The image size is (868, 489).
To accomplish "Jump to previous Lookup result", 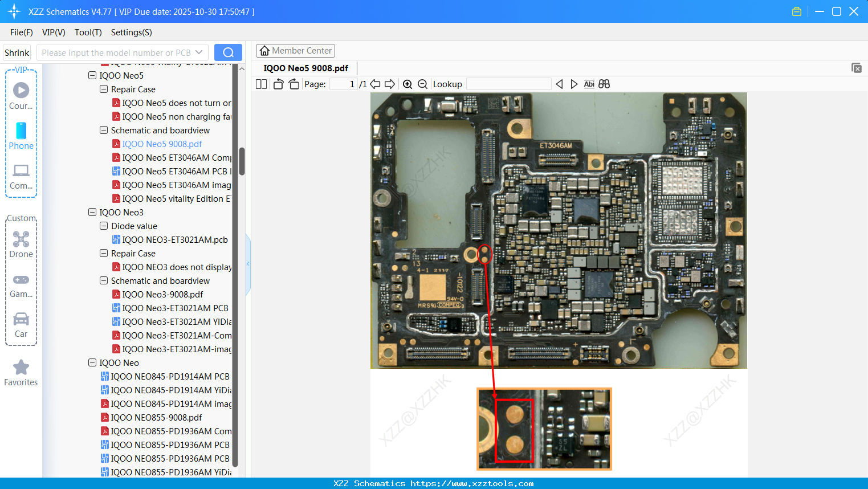I will point(559,84).
